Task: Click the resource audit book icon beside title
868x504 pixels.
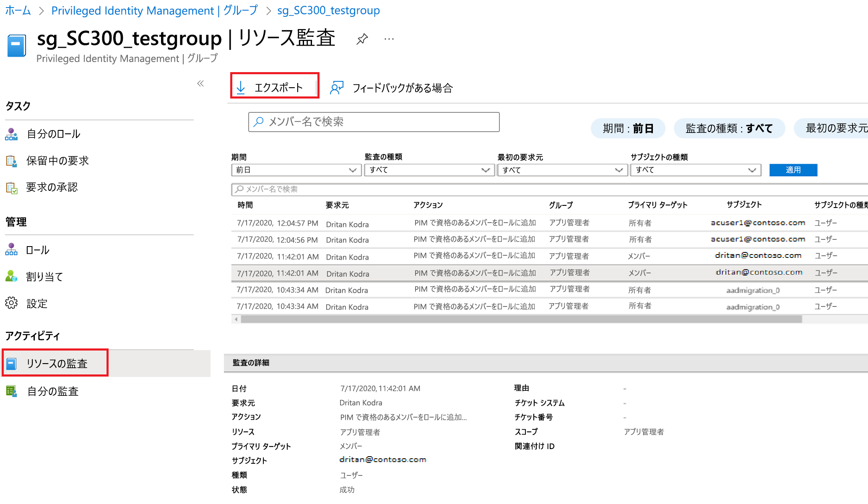Action: coord(16,45)
